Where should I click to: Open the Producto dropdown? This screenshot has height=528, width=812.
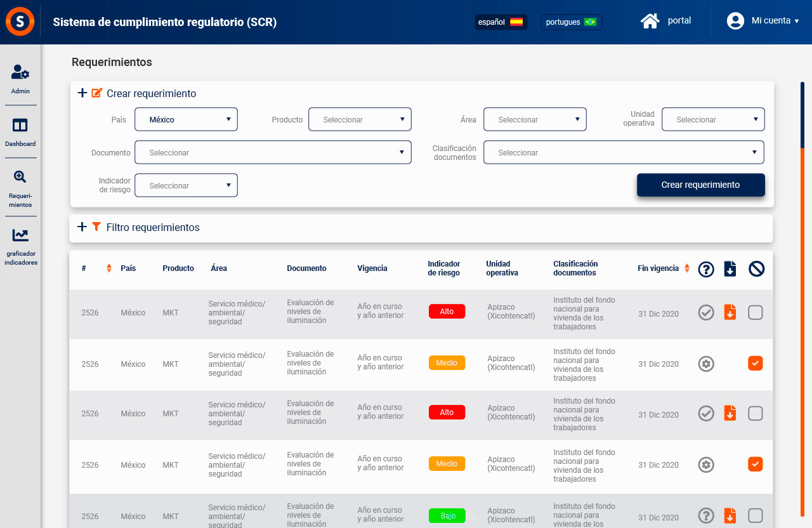pos(360,119)
